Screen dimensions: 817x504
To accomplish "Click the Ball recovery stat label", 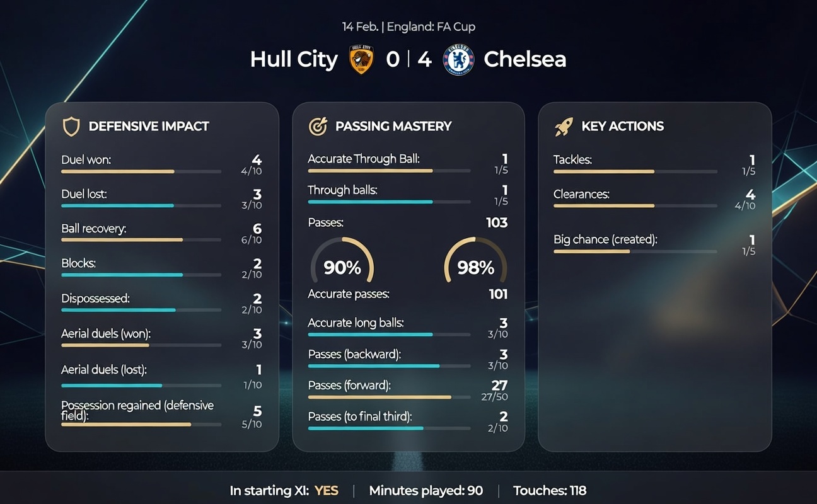I will click(x=94, y=229).
